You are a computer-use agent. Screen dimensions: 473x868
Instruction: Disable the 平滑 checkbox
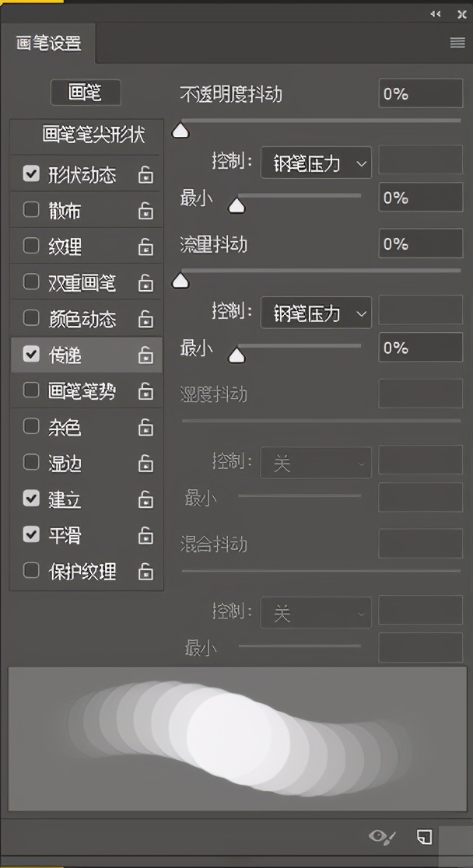pos(31,535)
